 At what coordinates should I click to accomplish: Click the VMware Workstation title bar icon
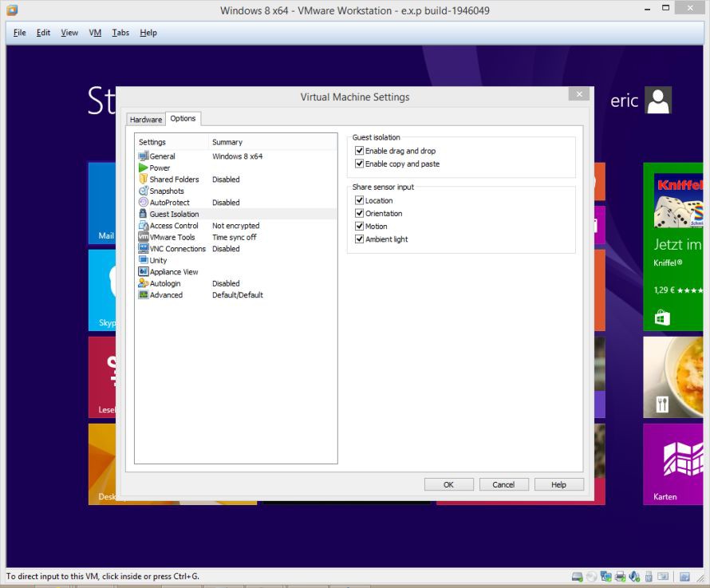12,10
